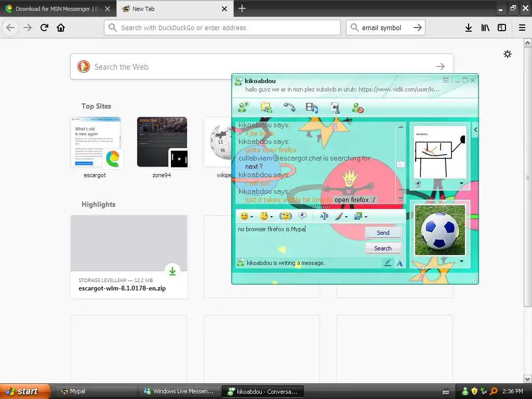Screen dimensions: 532x399
Task: Focus the chat message input box
Action: pos(300,240)
